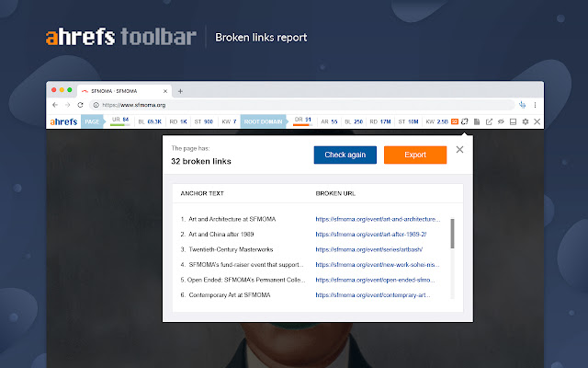This screenshot has height=368, width=588.
Task: Open art-and-architecture broken URL link
Action: coord(378,219)
